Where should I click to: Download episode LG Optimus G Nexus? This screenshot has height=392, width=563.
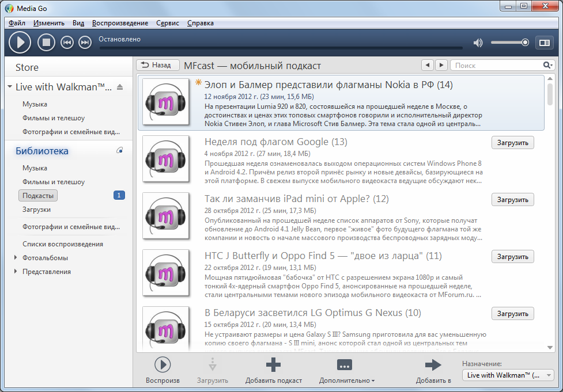tap(512, 314)
